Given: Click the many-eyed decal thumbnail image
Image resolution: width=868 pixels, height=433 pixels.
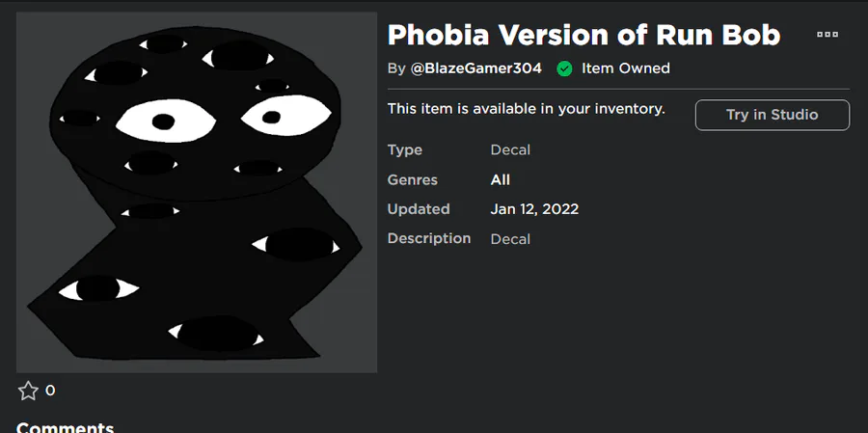Looking at the screenshot, I should click(197, 192).
